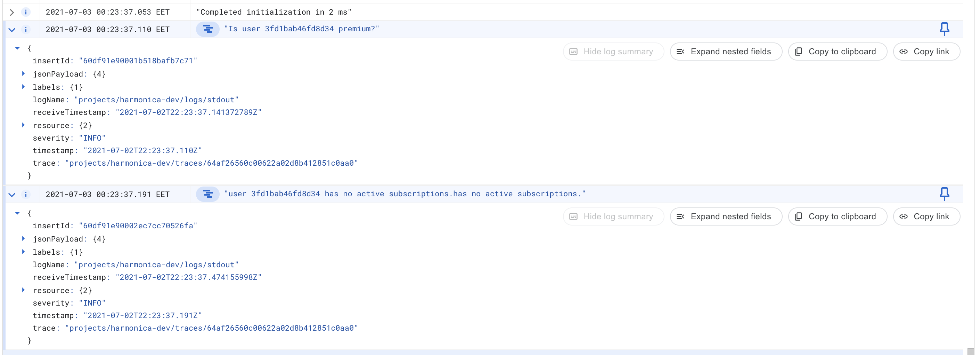The height and width of the screenshot is (355, 980).
Task: Toggle "Hide log summary" on the subscriptions entry
Action: 613,216
